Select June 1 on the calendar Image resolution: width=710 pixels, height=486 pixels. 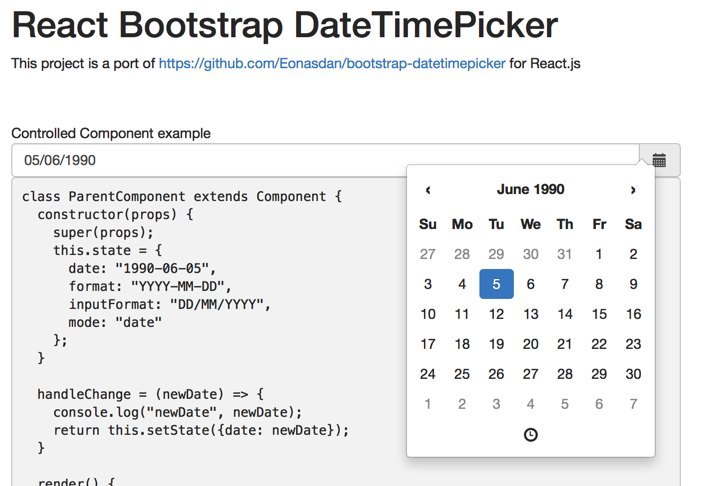coord(599,254)
